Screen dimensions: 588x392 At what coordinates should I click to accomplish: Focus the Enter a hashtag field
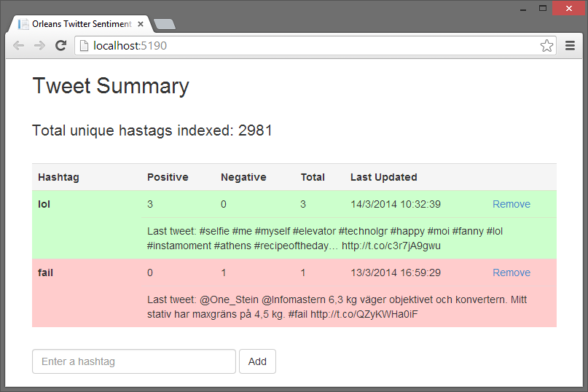(134, 361)
